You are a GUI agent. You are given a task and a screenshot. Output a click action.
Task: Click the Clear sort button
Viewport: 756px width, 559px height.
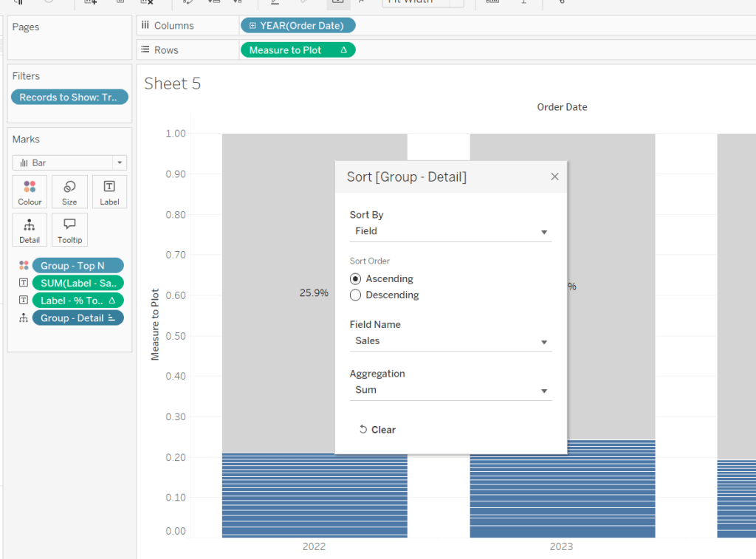[377, 430]
